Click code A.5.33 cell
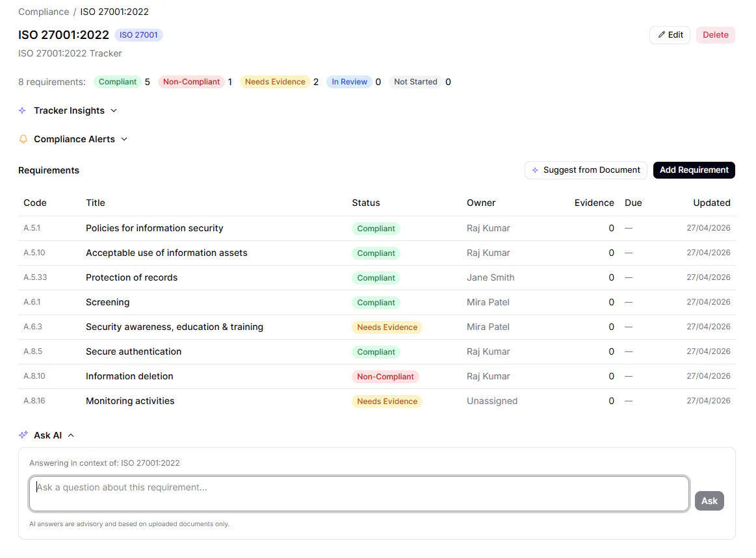Viewport: 756px width, 558px height. click(35, 277)
